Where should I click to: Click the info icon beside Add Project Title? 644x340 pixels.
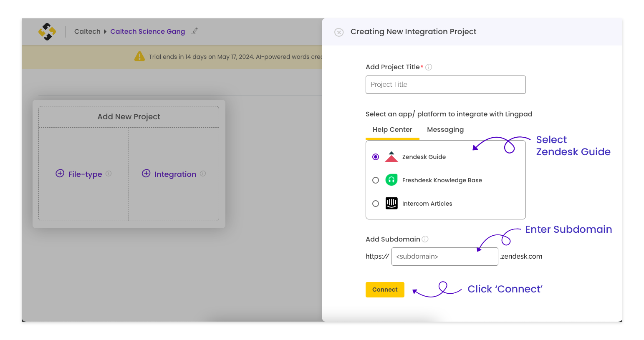point(429,67)
